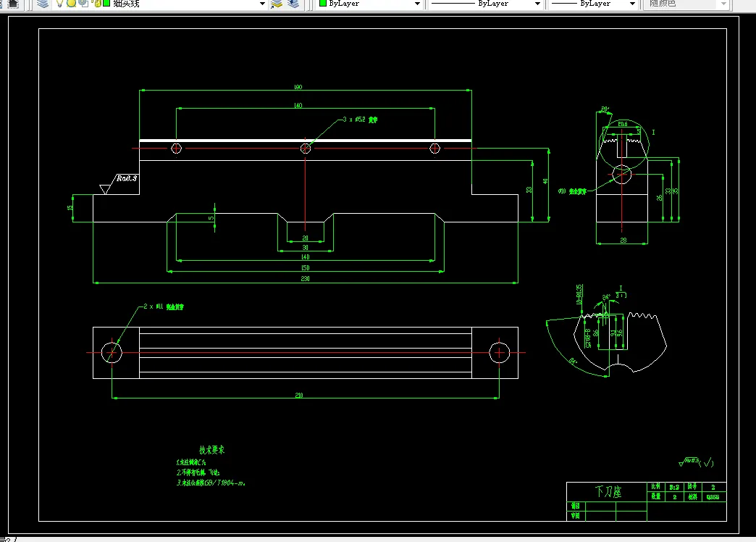Toggle freeze in current viewport icon
Viewport: 756px width, 542px height.
(83, 4)
